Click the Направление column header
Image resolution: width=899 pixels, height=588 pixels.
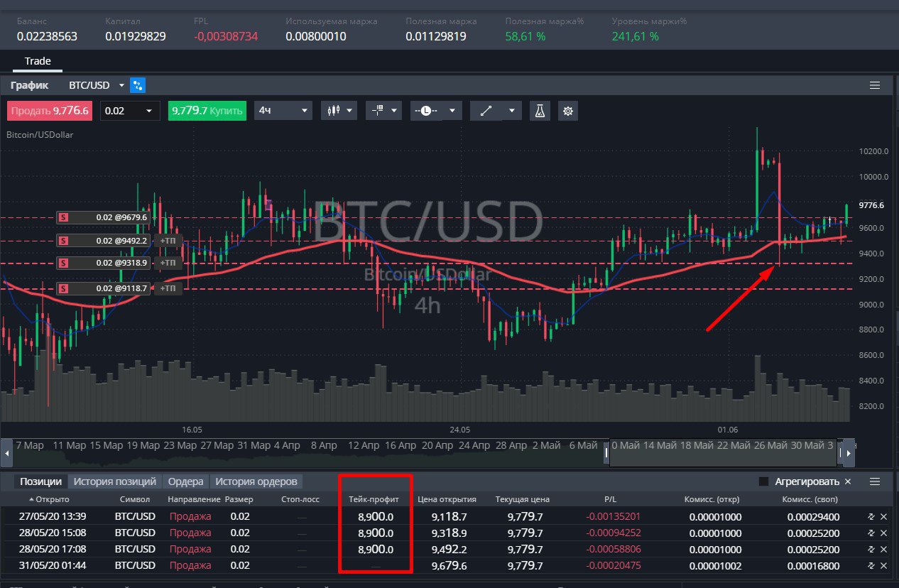pos(195,499)
